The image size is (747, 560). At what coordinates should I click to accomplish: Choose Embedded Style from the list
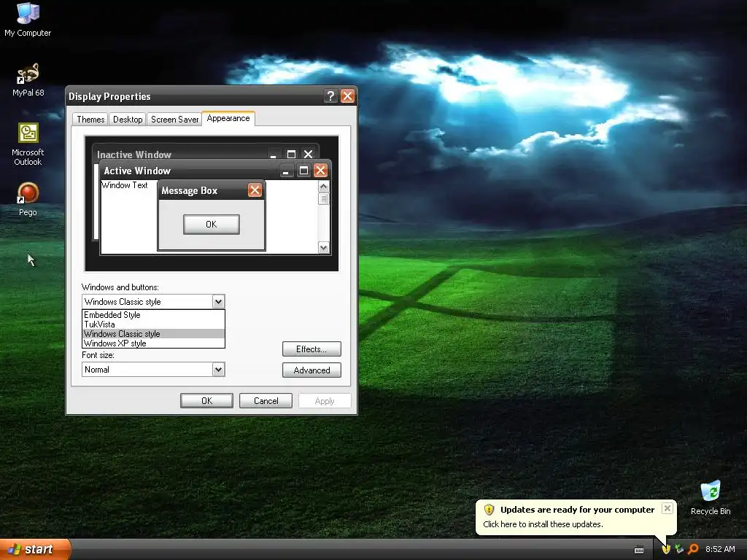153,315
